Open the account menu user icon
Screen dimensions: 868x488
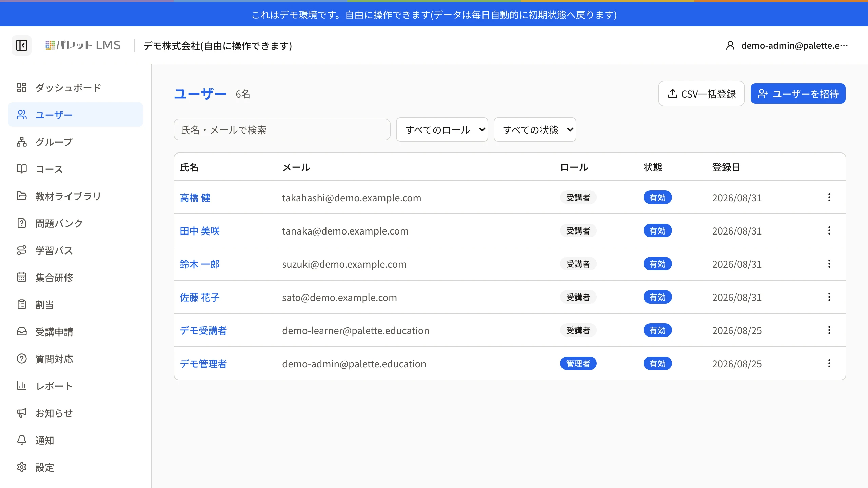(x=730, y=45)
